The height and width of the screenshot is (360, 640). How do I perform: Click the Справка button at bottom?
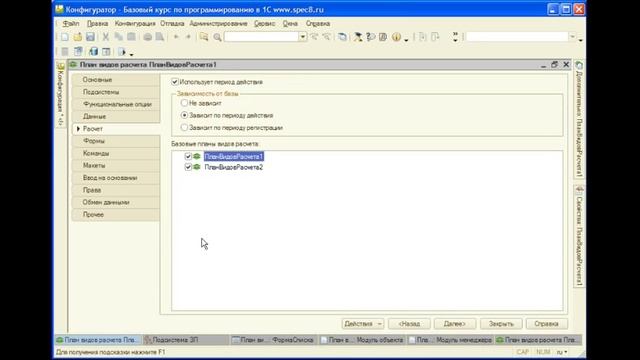coord(547,324)
